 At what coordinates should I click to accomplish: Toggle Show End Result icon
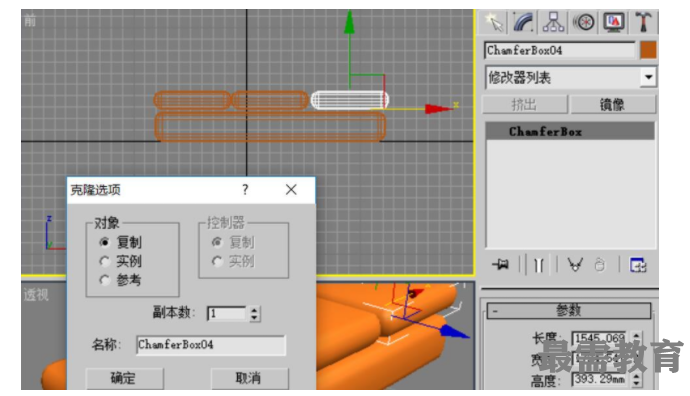pyautogui.click(x=539, y=265)
